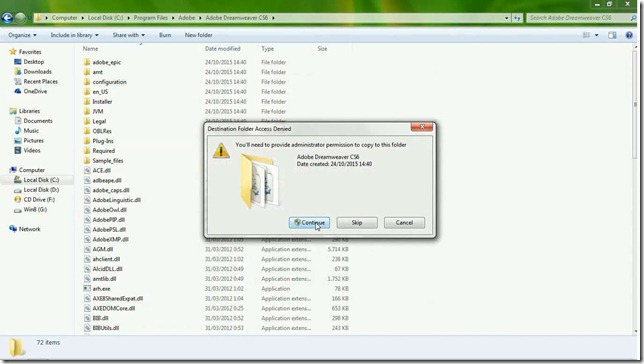Open the Help question mark icon
Image resolution: width=644 pixels, height=364 pixels.
coord(629,35)
